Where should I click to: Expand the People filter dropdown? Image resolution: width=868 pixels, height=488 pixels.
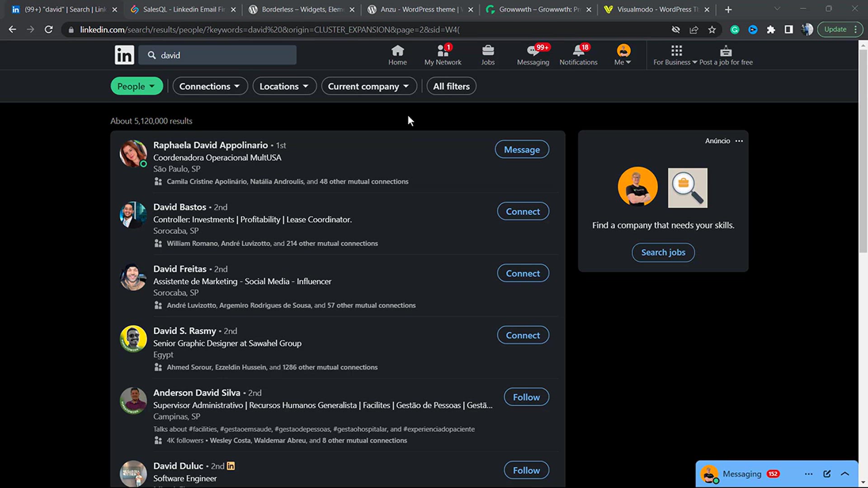137,86
